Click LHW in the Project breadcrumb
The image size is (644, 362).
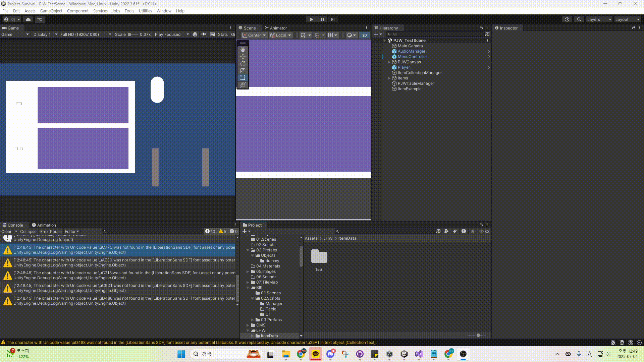[x=328, y=238]
